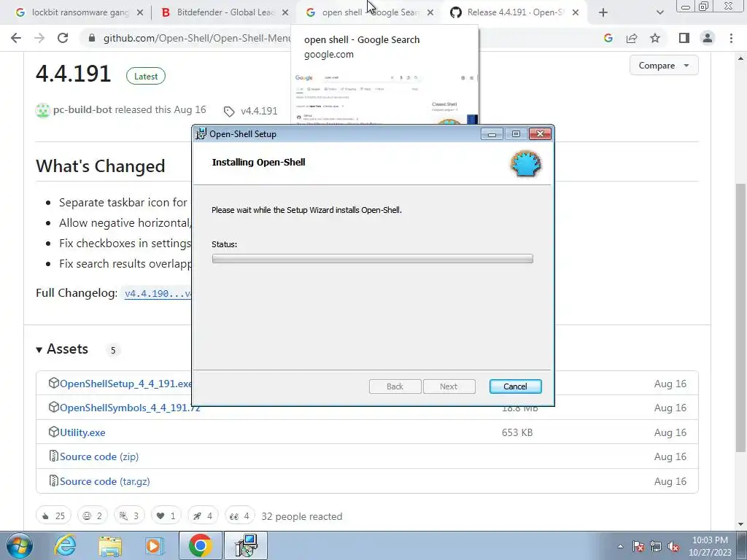This screenshot has width=747, height=560.
Task: Click the page vertical scrollbar
Action: pyautogui.click(x=740, y=318)
